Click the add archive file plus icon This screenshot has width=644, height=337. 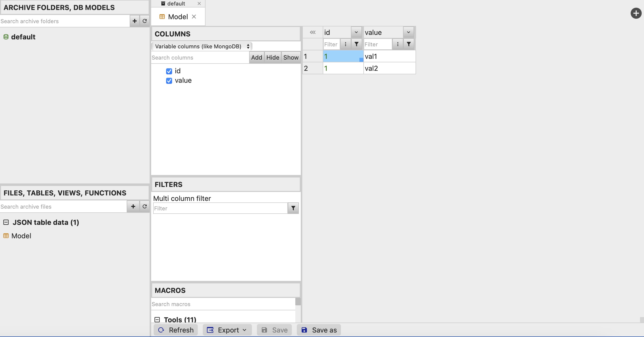click(x=133, y=207)
